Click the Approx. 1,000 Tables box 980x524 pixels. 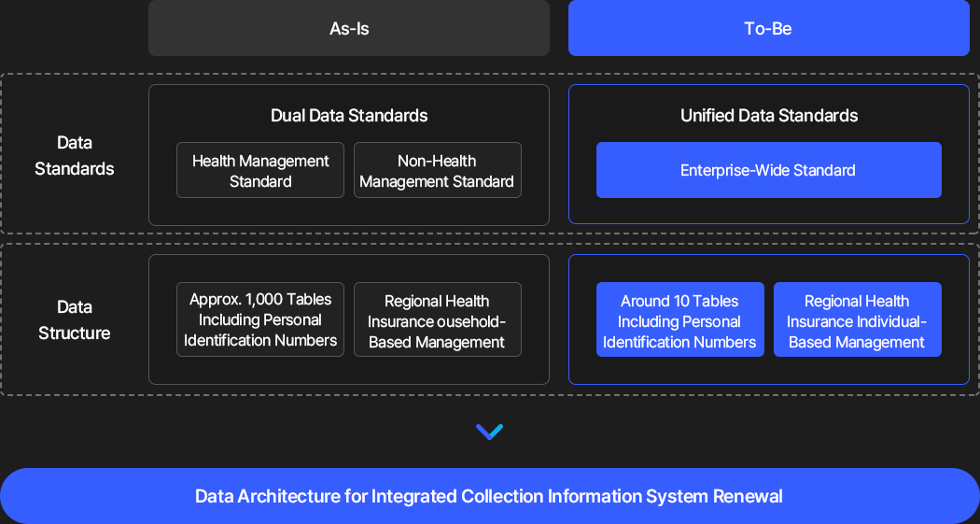(260, 319)
